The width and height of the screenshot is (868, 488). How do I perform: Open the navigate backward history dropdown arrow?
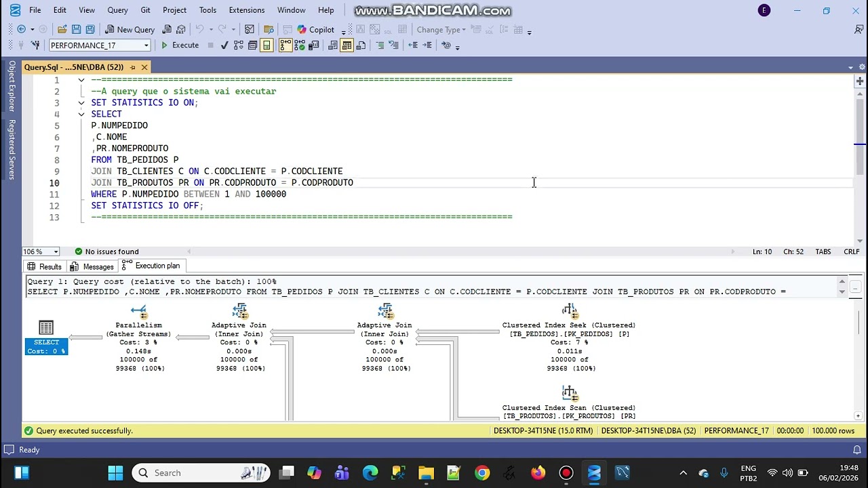[x=31, y=29]
